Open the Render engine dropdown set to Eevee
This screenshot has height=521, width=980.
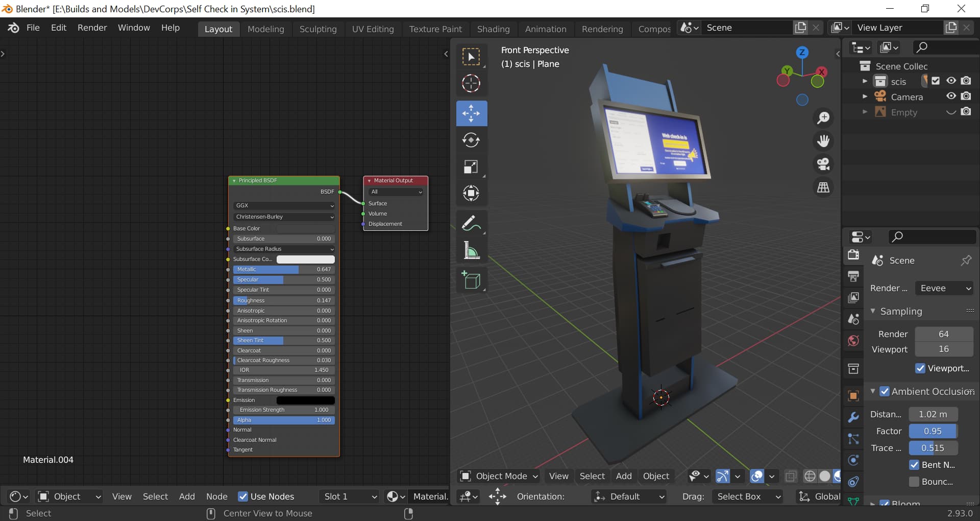tap(944, 288)
